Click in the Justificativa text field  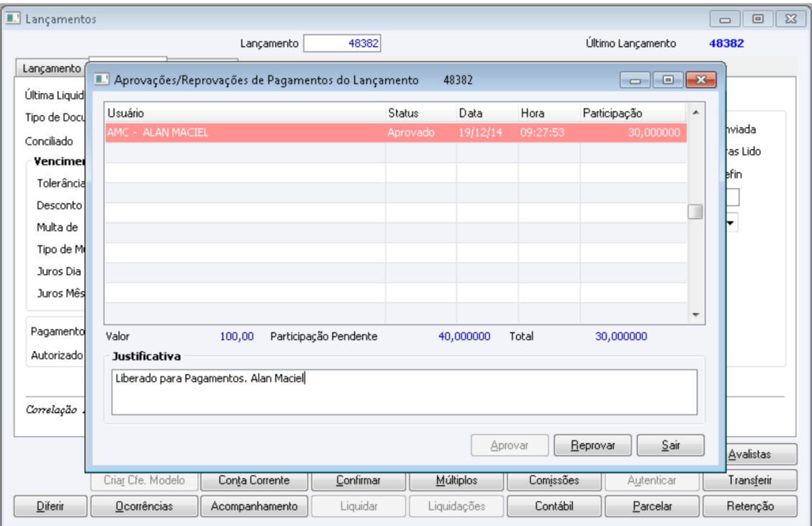405,392
